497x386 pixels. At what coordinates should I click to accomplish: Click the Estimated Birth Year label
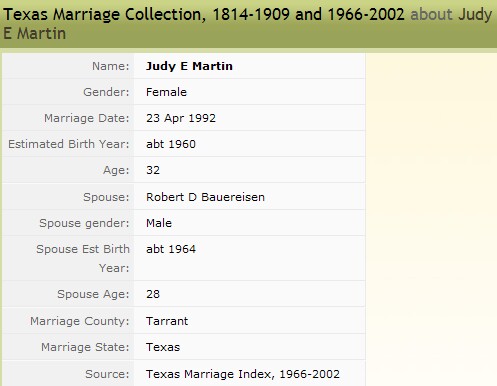(69, 144)
